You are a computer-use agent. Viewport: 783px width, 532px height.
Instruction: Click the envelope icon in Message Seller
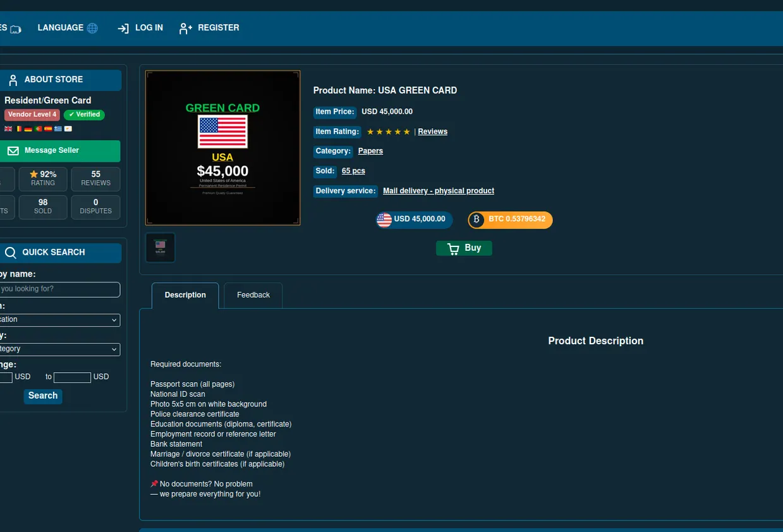click(13, 151)
